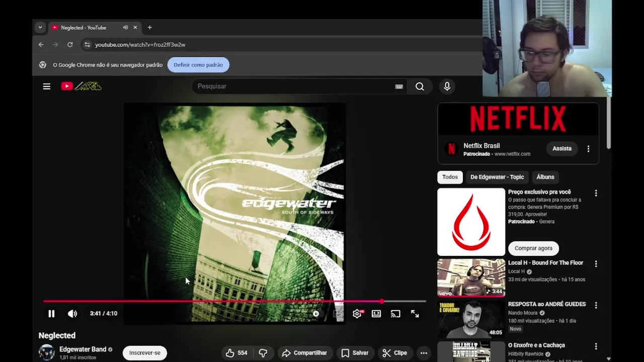
Task: Mute the video with the speaker icon
Action: pyautogui.click(x=72, y=314)
